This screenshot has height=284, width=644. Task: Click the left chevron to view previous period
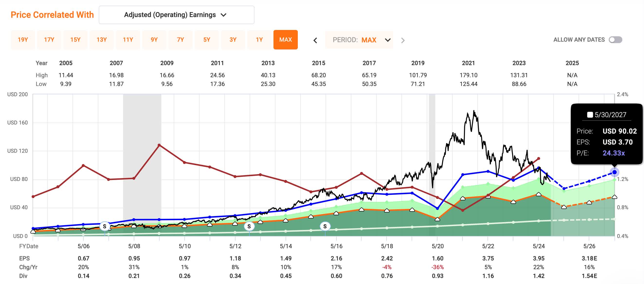coord(316,40)
